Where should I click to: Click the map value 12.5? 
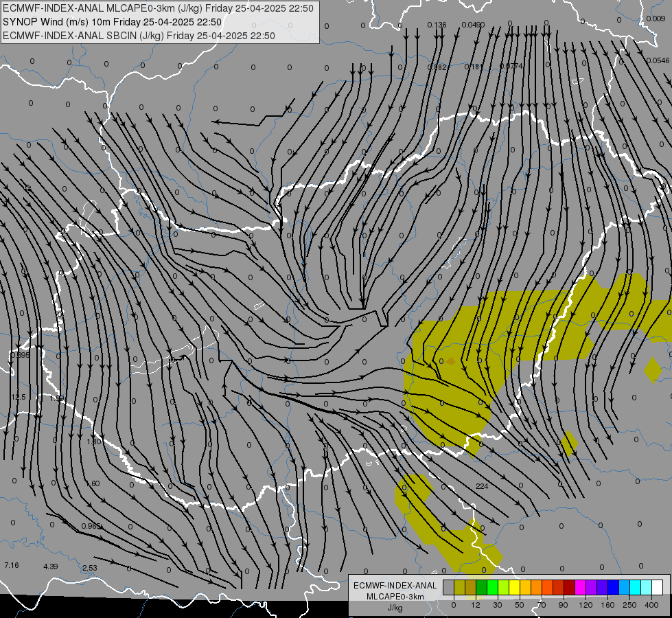click(19, 397)
